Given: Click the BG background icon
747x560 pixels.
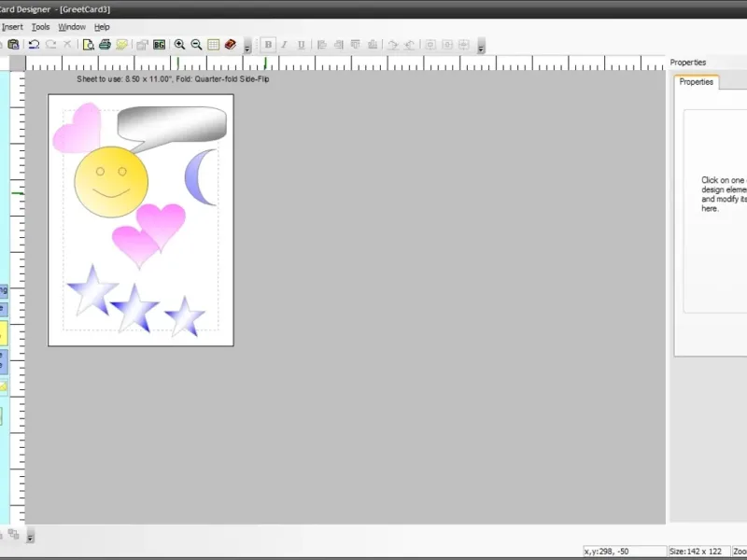Looking at the screenshot, I should coord(159,45).
